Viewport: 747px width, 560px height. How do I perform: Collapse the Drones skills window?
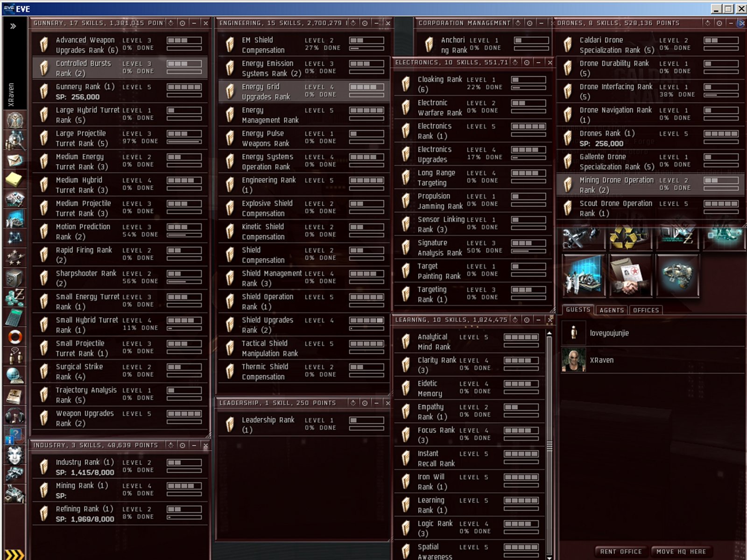731,23
